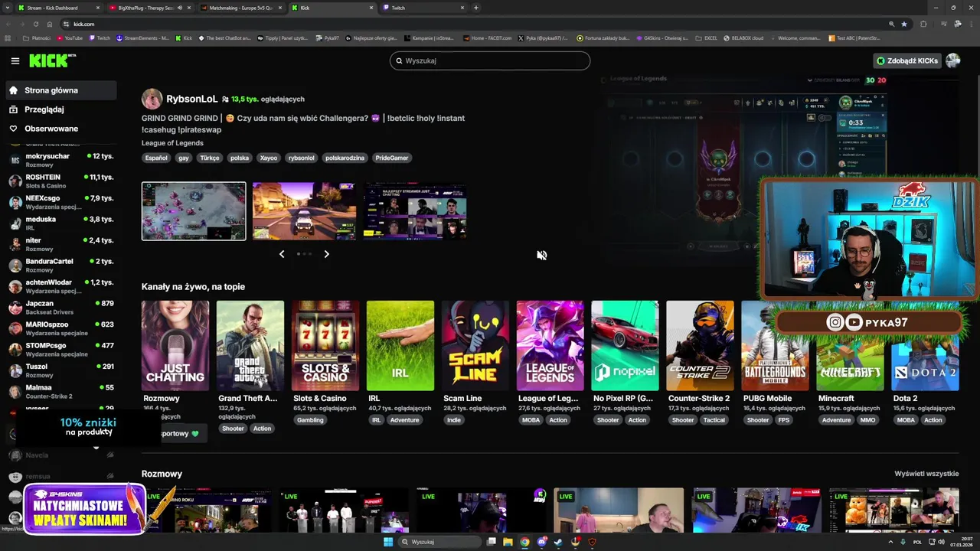Open the Slots & Casino category card
This screenshot has height=551, width=980.
click(x=325, y=345)
